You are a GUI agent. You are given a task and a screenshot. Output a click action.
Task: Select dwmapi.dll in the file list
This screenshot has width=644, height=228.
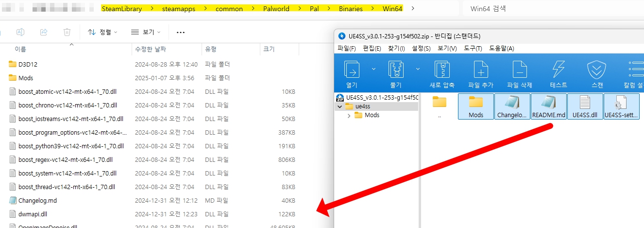33,214
